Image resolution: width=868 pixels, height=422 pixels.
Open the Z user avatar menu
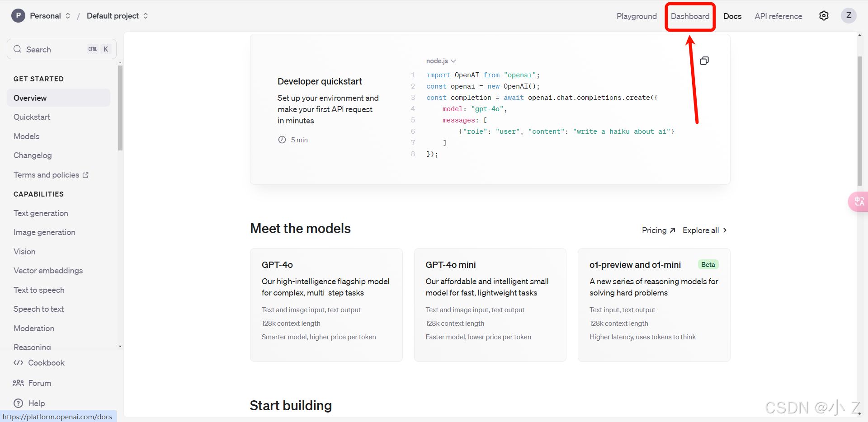(x=849, y=16)
